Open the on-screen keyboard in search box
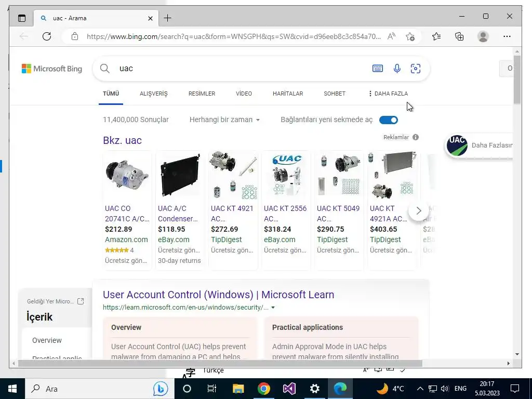The image size is (532, 399). 378,69
